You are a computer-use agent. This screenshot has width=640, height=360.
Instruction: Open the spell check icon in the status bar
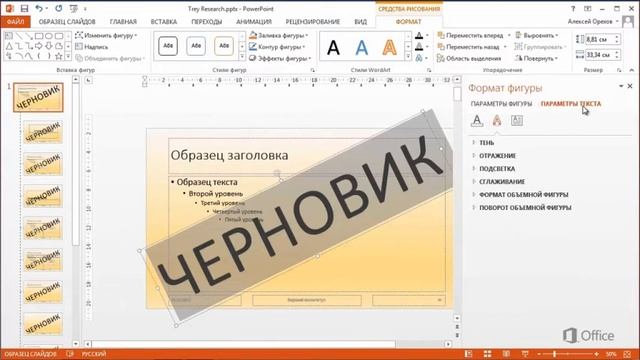click(x=70, y=354)
